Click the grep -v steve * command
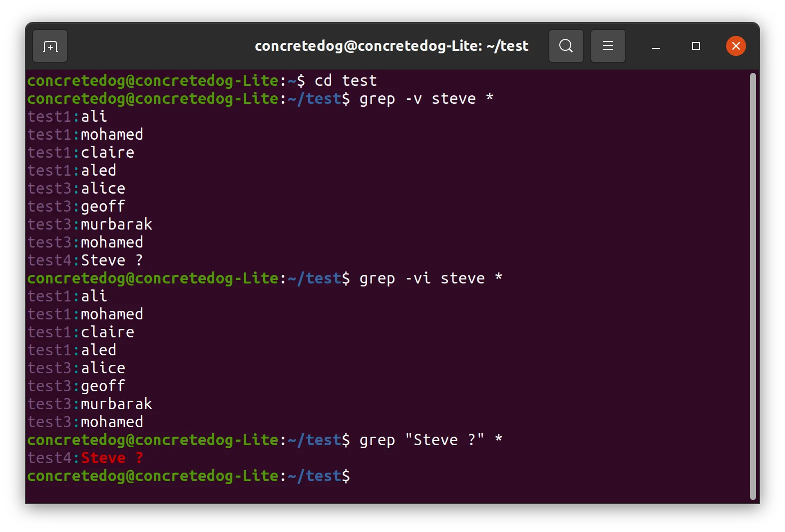This screenshot has width=785, height=532. click(x=426, y=99)
